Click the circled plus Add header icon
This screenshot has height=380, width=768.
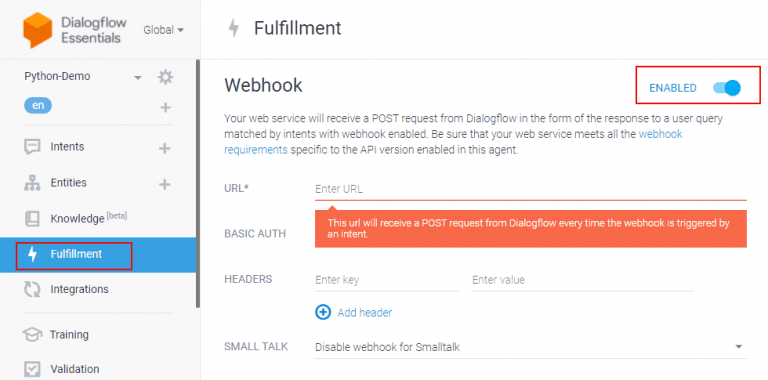tap(323, 312)
